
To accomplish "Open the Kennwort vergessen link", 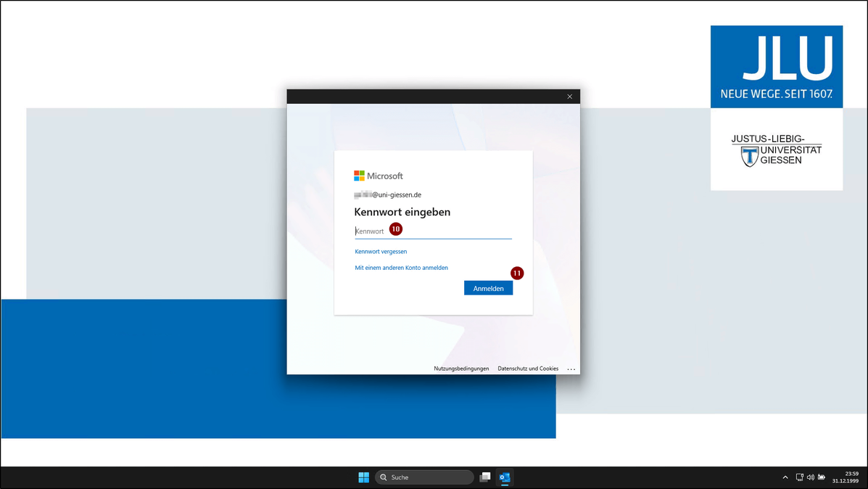I will tap(381, 252).
